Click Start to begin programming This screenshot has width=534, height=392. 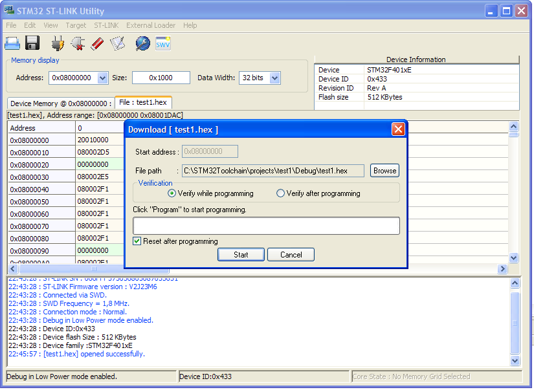tap(241, 254)
